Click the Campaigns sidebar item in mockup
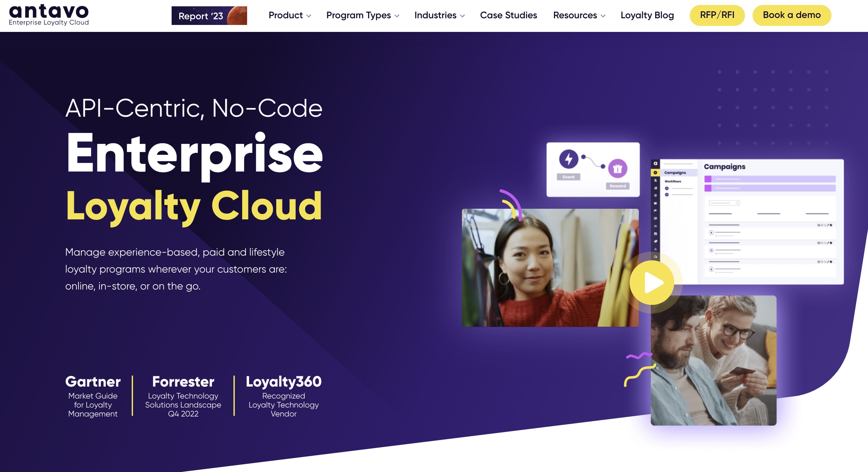868x472 pixels. (675, 173)
